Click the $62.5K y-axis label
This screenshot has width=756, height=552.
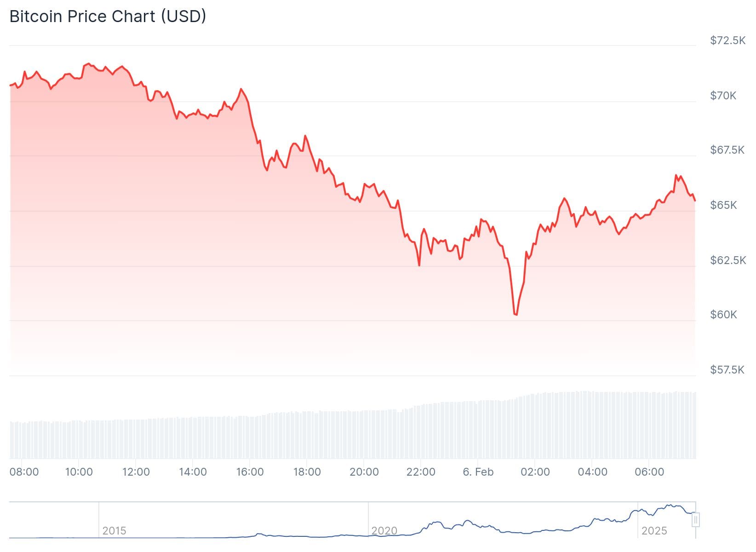(727, 260)
